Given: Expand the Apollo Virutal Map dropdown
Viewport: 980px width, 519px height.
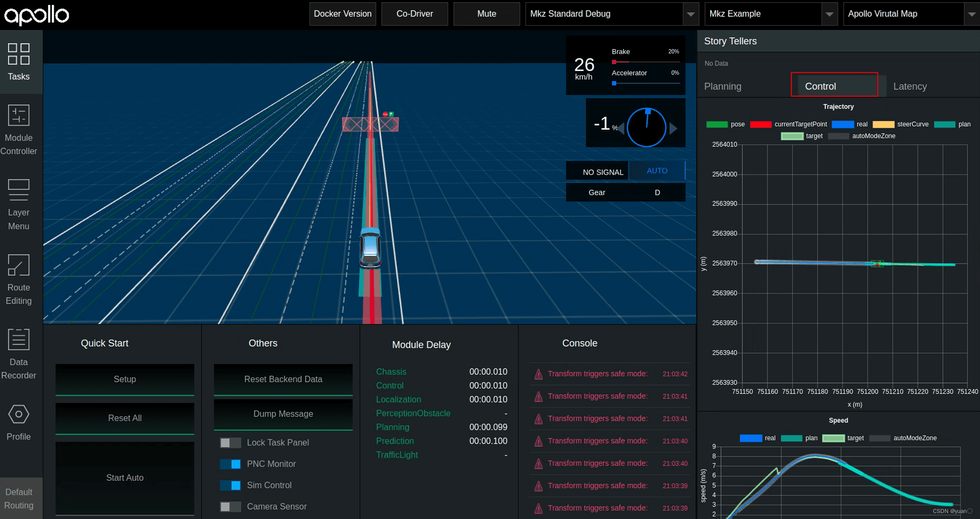Looking at the screenshot, I should (971, 14).
